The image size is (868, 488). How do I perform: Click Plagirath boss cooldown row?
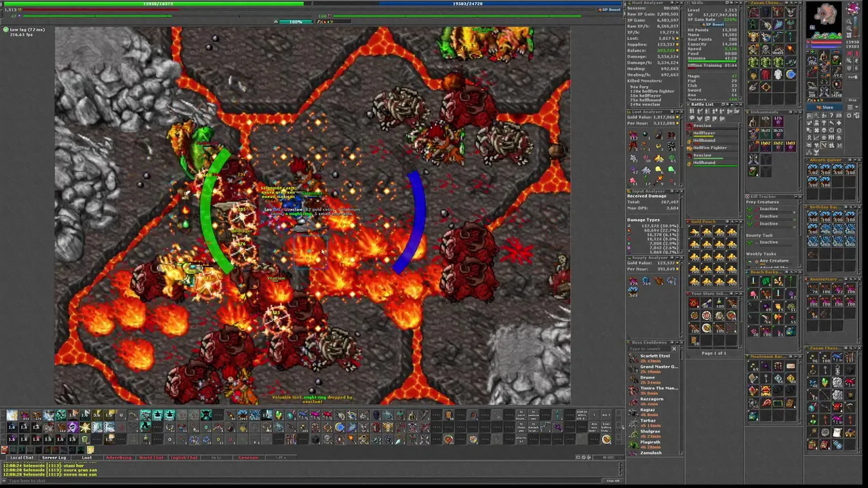coord(652,445)
